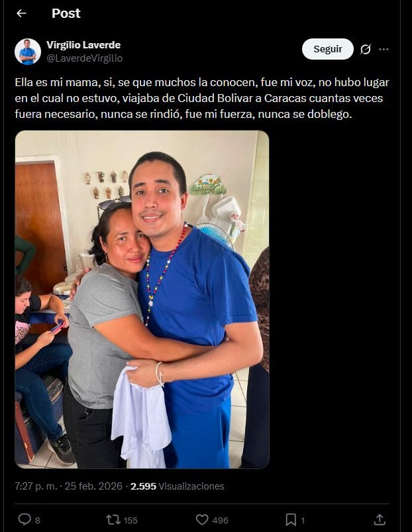The height and width of the screenshot is (532, 412).
Task: Open the Grok explain post icon
Action: tap(365, 49)
